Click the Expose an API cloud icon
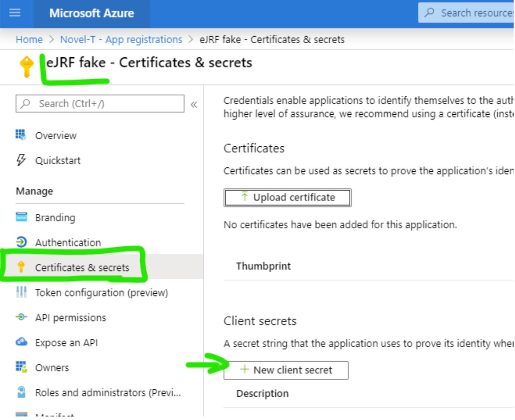The width and height of the screenshot is (515, 420). (21, 342)
